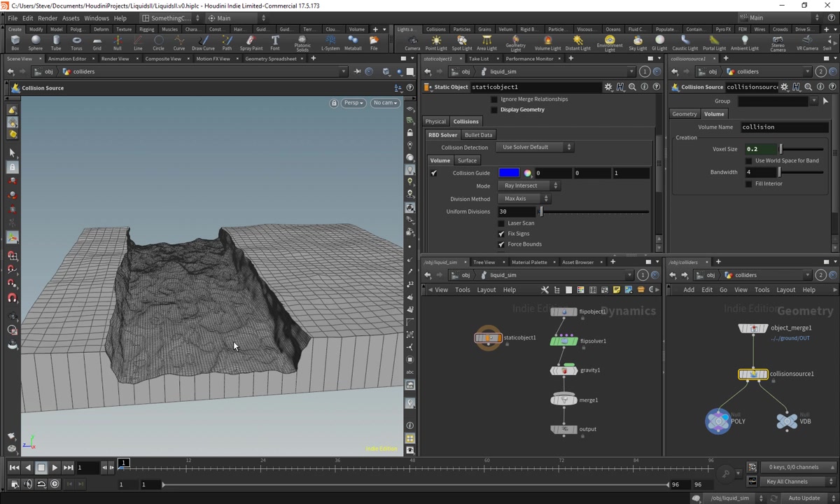Click the blue Collision Guide color swatch

click(x=509, y=174)
